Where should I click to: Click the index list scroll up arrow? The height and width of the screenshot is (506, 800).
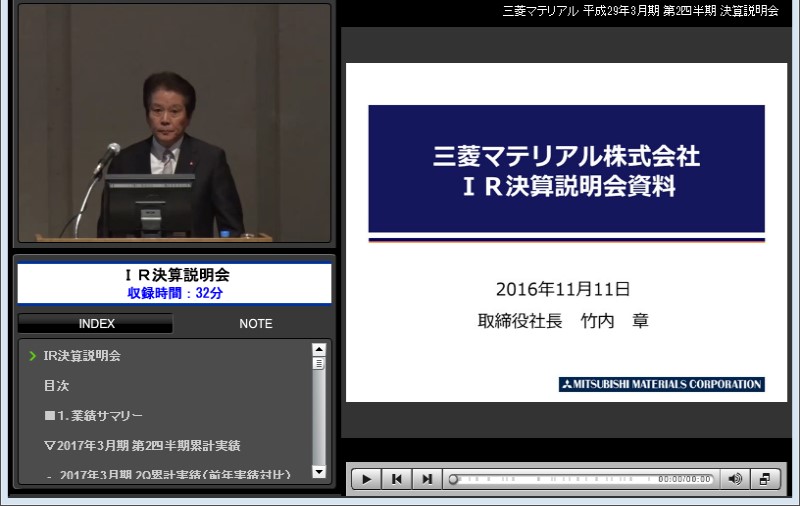coord(319,349)
